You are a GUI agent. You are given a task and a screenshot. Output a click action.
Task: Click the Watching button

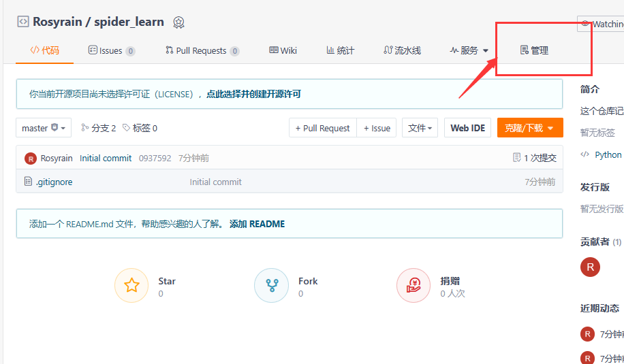601,24
